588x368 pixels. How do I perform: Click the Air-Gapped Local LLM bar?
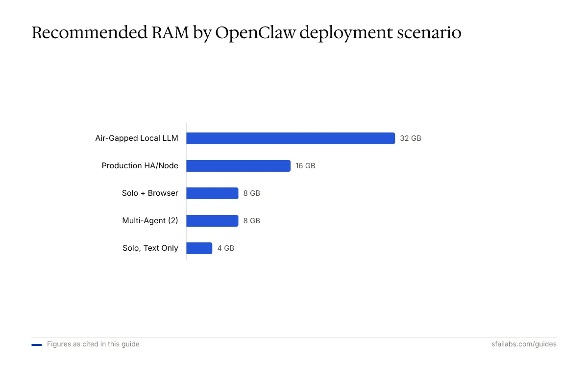(x=291, y=138)
